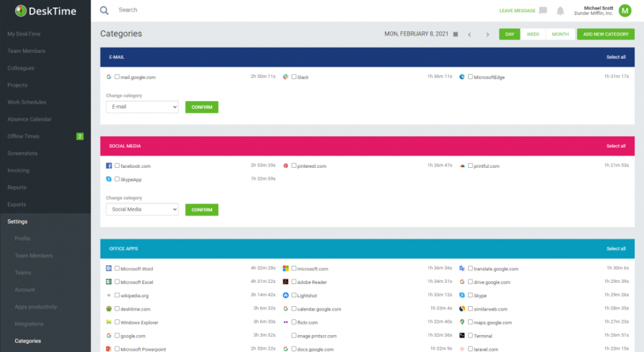Open the notifications bell icon

click(560, 11)
